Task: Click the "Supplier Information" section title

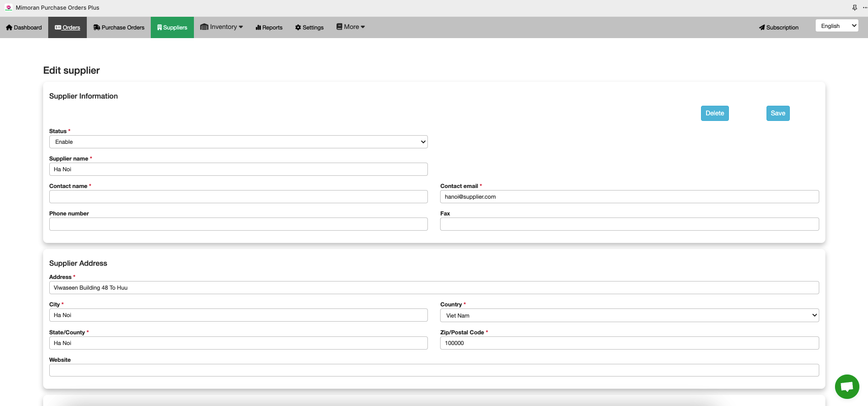Action: click(83, 96)
